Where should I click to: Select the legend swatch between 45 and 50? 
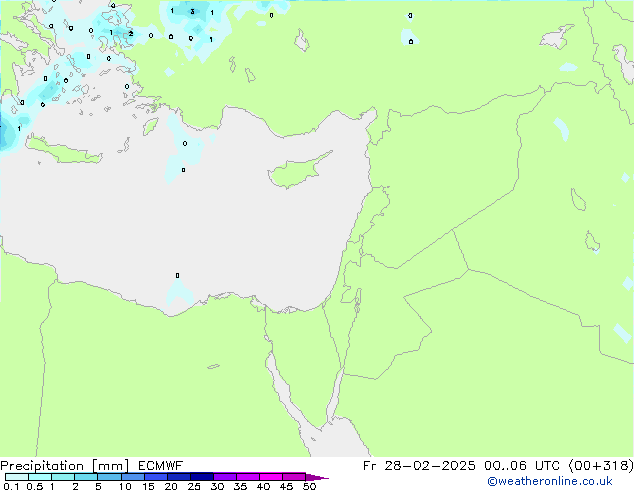click(x=294, y=477)
